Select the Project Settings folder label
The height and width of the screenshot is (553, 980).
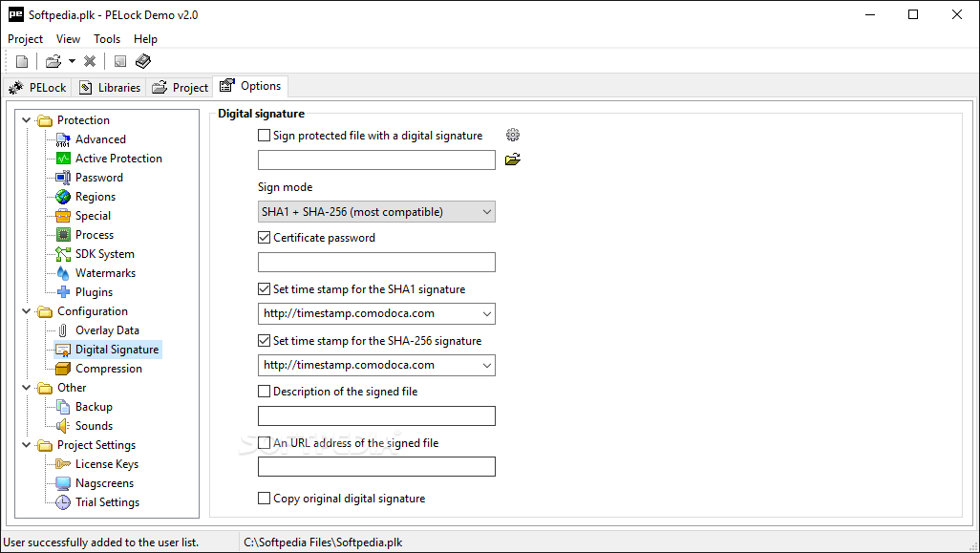(x=96, y=445)
